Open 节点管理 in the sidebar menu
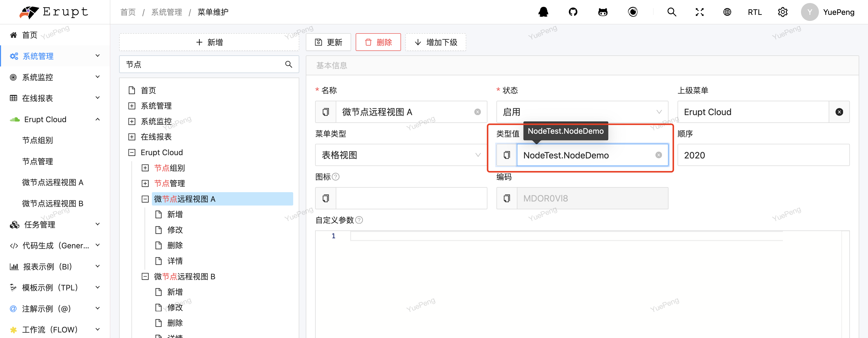The width and height of the screenshot is (868, 338). click(x=37, y=161)
